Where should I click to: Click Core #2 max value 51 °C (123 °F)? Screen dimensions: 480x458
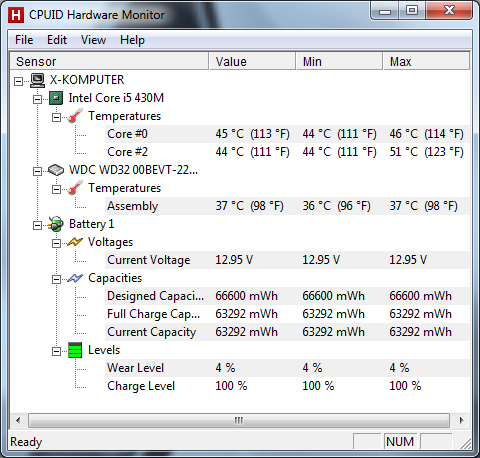click(426, 152)
